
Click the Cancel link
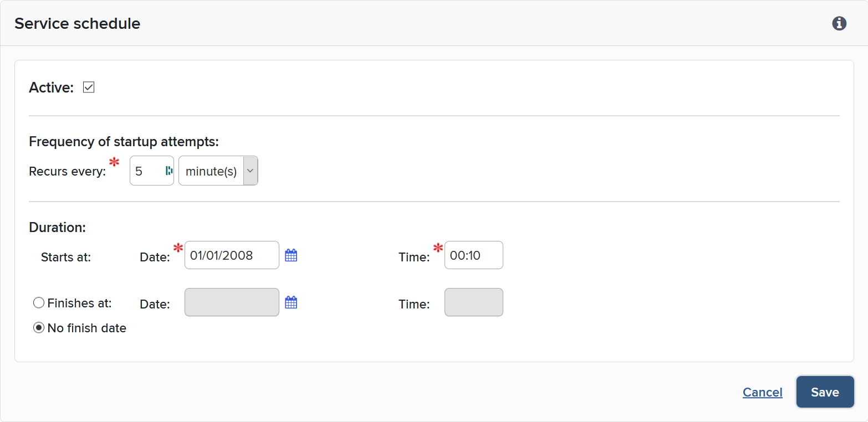(762, 393)
